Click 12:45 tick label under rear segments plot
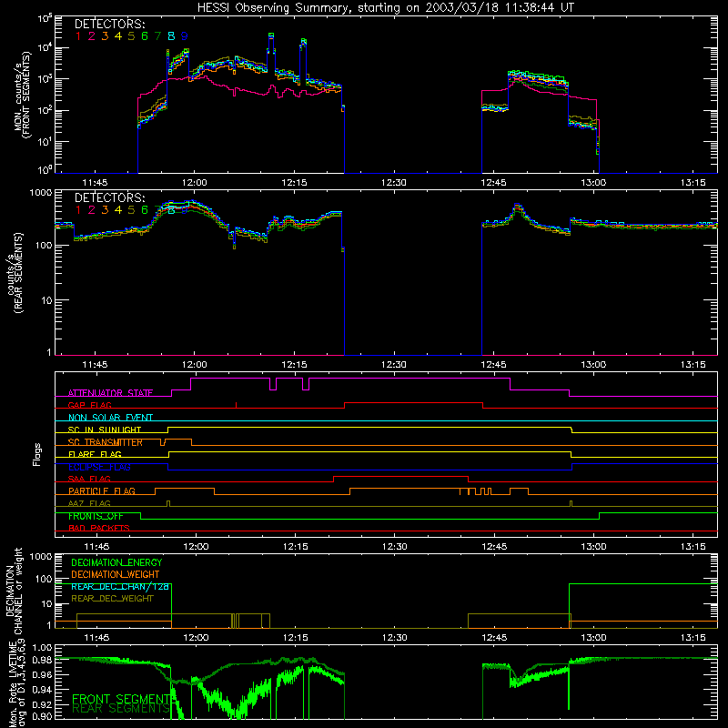The height and width of the screenshot is (728, 728). tap(493, 365)
